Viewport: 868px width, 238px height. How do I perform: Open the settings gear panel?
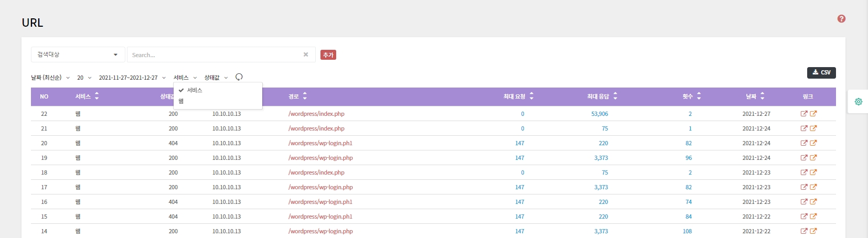(858, 102)
